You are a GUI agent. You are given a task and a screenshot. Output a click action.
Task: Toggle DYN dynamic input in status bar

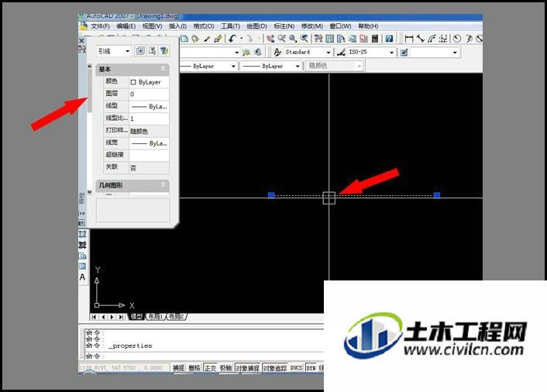311,367
